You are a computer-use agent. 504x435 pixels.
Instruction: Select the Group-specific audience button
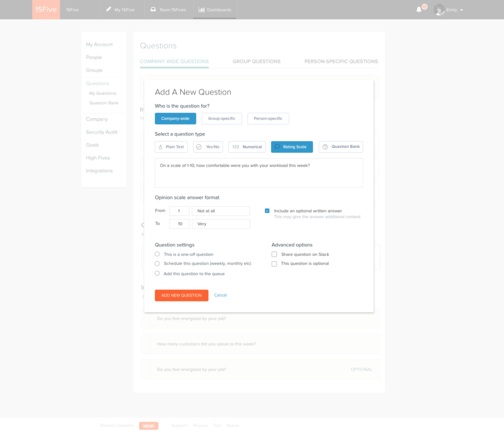click(x=222, y=118)
